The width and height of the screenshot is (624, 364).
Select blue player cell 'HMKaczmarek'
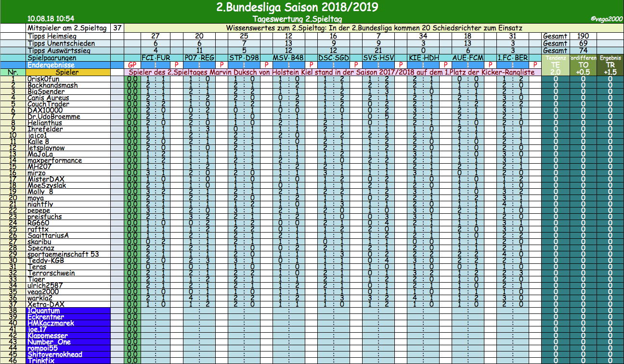click(x=68, y=323)
